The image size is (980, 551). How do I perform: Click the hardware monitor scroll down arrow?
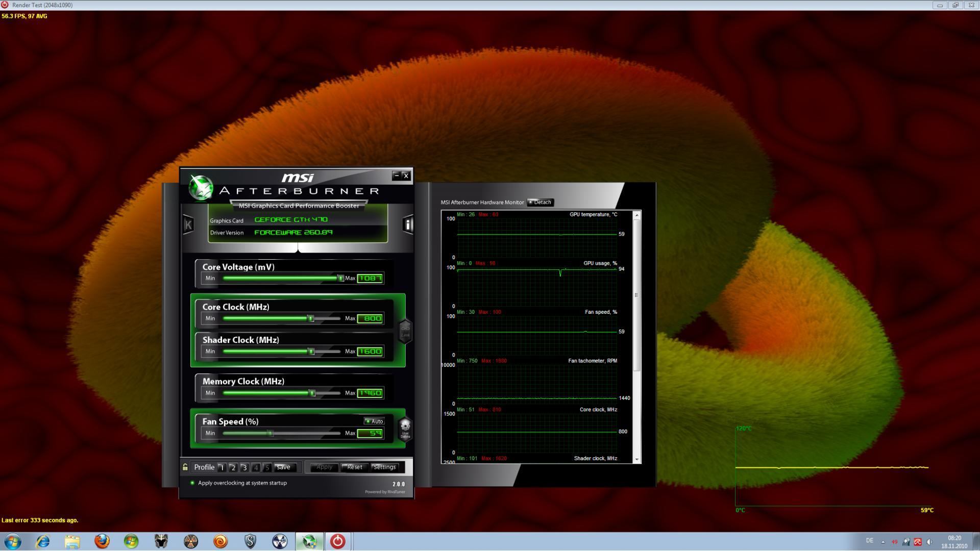[x=636, y=459]
